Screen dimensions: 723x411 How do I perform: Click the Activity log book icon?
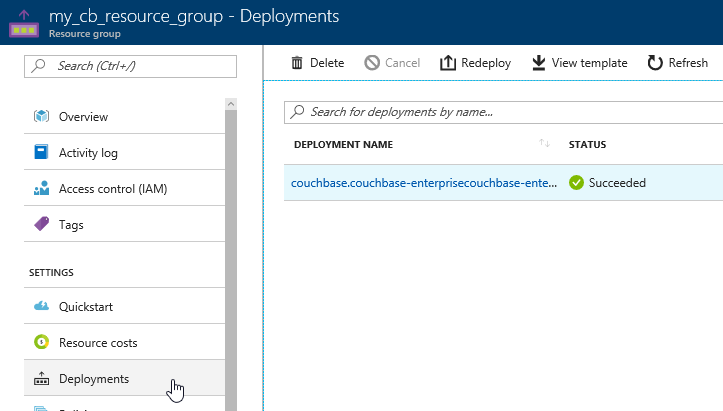pos(41,152)
